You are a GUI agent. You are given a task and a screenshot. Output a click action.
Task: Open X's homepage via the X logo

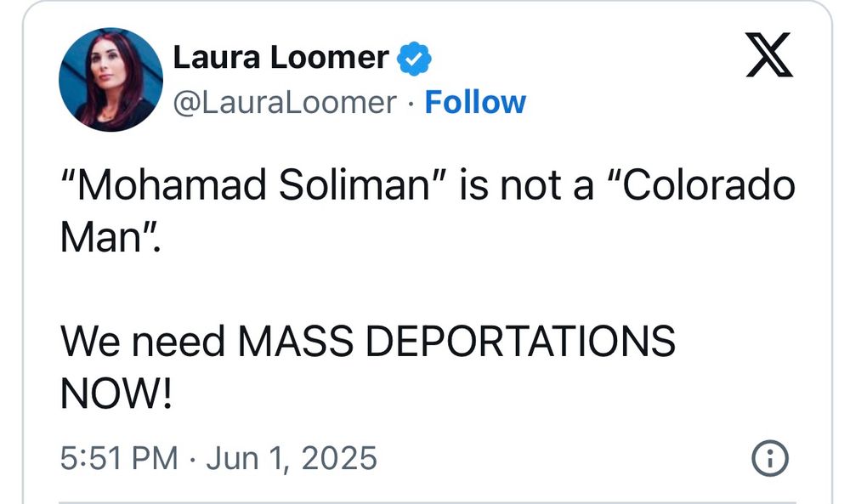tap(769, 57)
